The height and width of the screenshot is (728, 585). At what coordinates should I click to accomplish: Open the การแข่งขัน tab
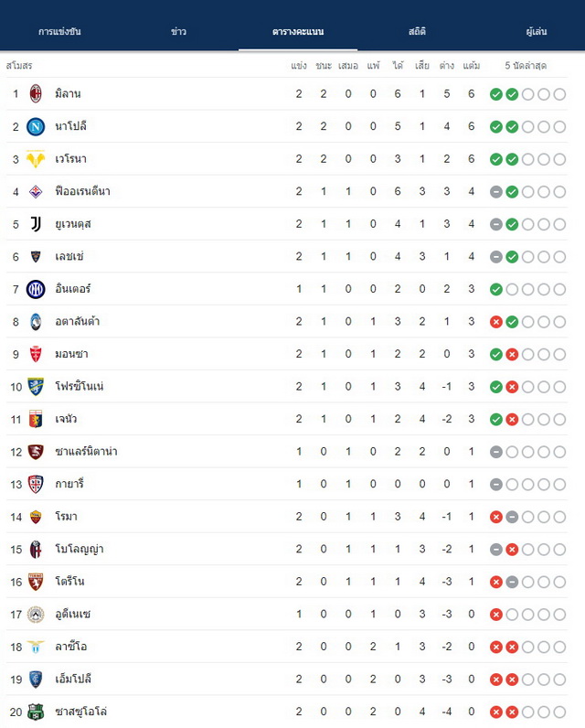click(59, 32)
